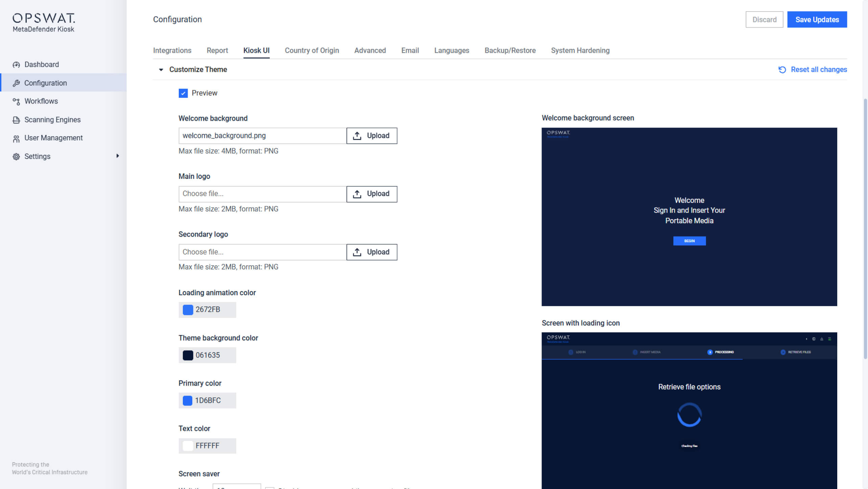Click the Scanning Engines document icon
This screenshot has height=489, width=868.
pyautogui.click(x=16, y=119)
